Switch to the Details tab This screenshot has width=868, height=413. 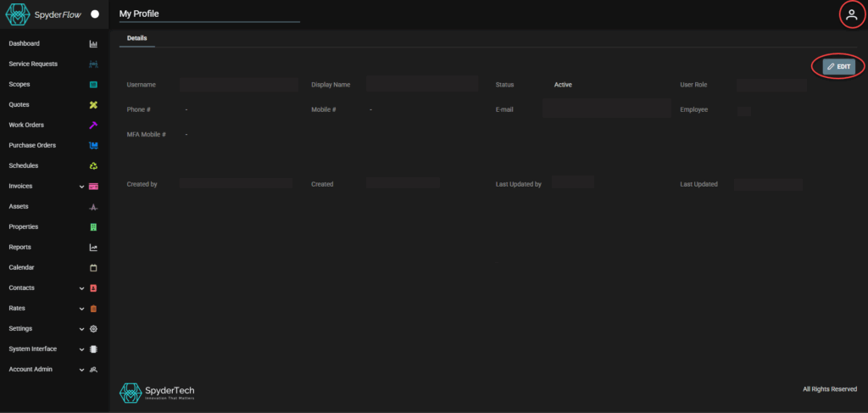pyautogui.click(x=136, y=39)
